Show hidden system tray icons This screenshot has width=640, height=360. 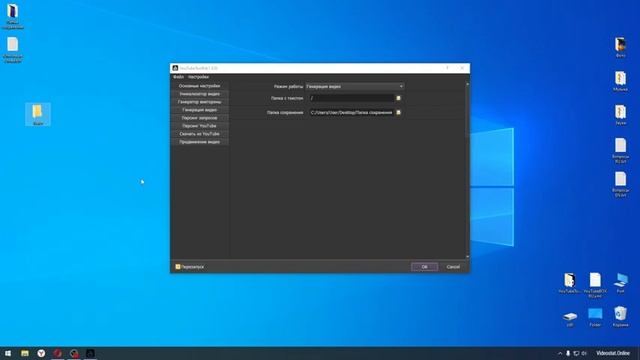[560, 353]
